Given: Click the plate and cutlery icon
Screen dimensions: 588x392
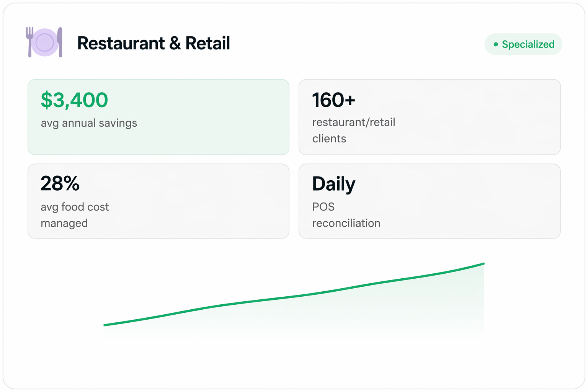Looking at the screenshot, I should click(44, 42).
